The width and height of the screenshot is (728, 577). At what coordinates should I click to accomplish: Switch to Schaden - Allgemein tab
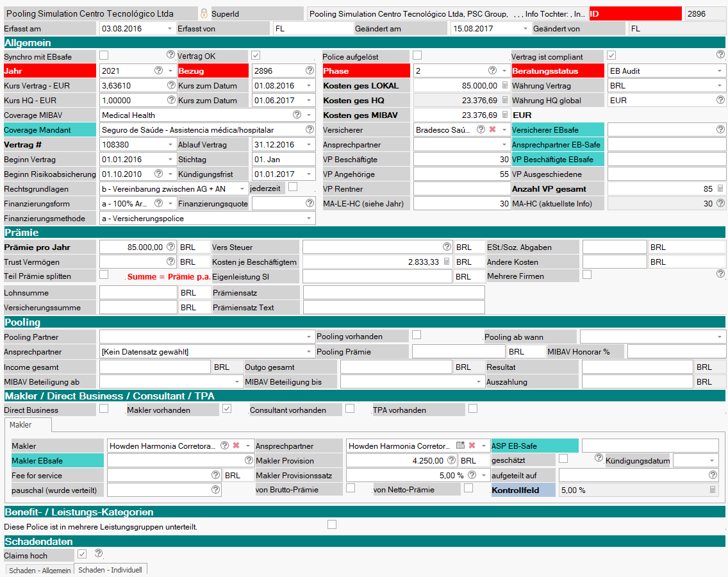coord(40,570)
